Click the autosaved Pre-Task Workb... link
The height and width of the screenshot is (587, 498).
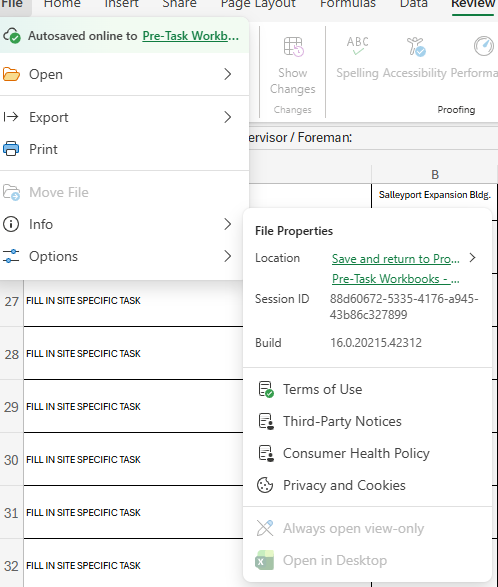190,36
